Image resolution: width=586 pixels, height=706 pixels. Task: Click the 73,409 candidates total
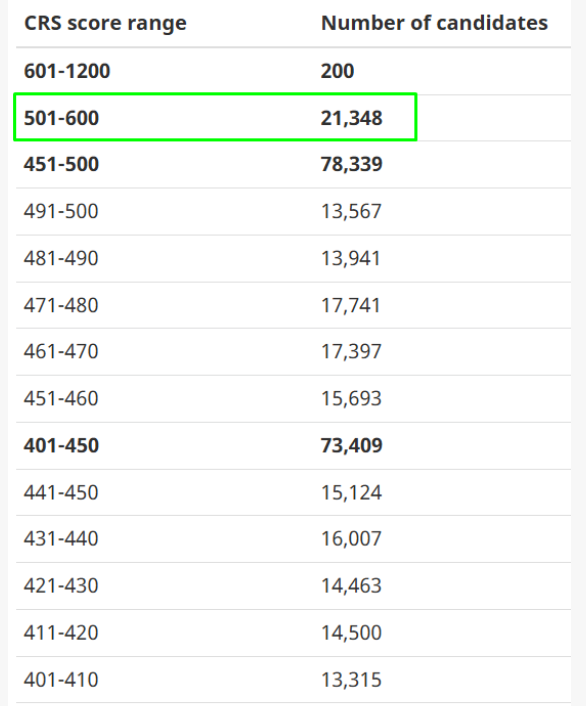point(351,446)
